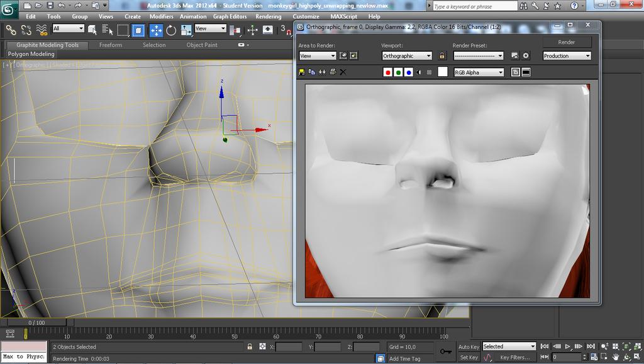Click the Add Time Tag field
The width and height of the screenshot is (644, 364).
[x=411, y=359]
